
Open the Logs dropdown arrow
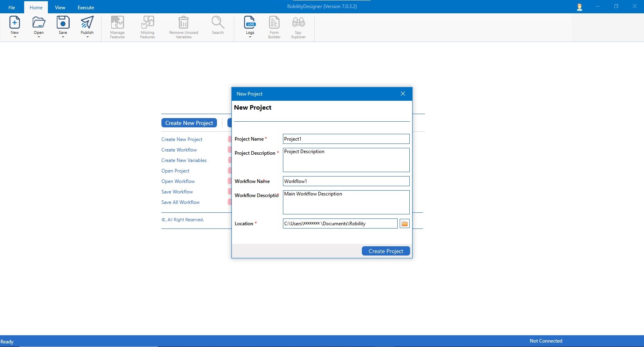click(x=250, y=37)
